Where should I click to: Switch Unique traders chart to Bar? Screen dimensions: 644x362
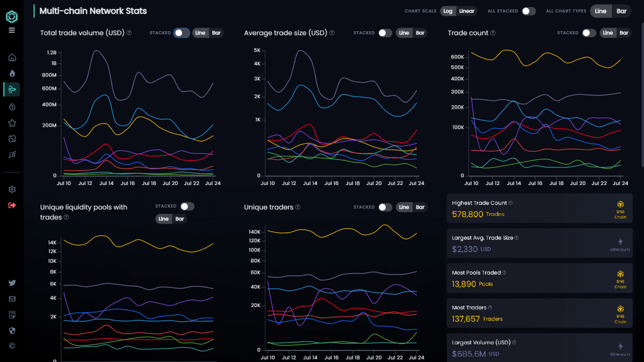[x=420, y=207]
